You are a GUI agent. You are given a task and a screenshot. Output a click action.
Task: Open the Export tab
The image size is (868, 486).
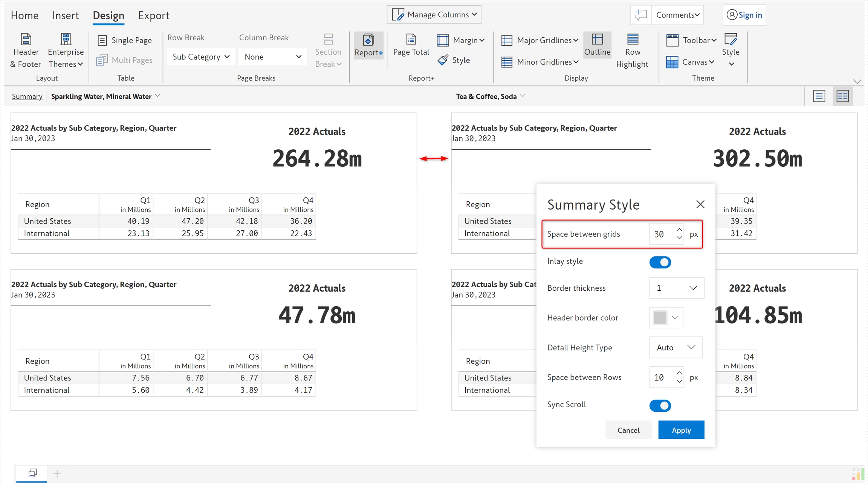tap(153, 15)
